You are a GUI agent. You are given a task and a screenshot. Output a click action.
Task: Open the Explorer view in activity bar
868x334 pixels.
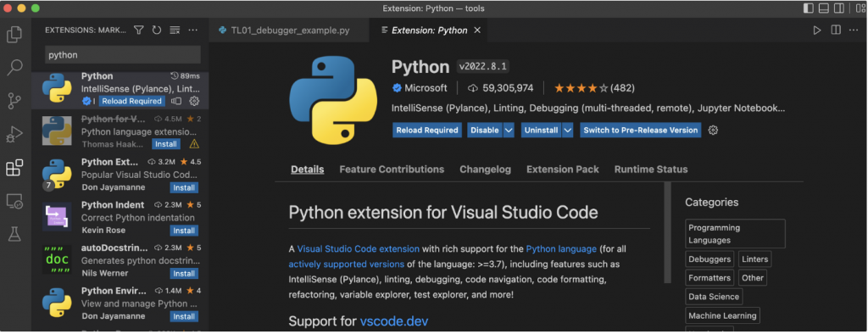tap(14, 35)
